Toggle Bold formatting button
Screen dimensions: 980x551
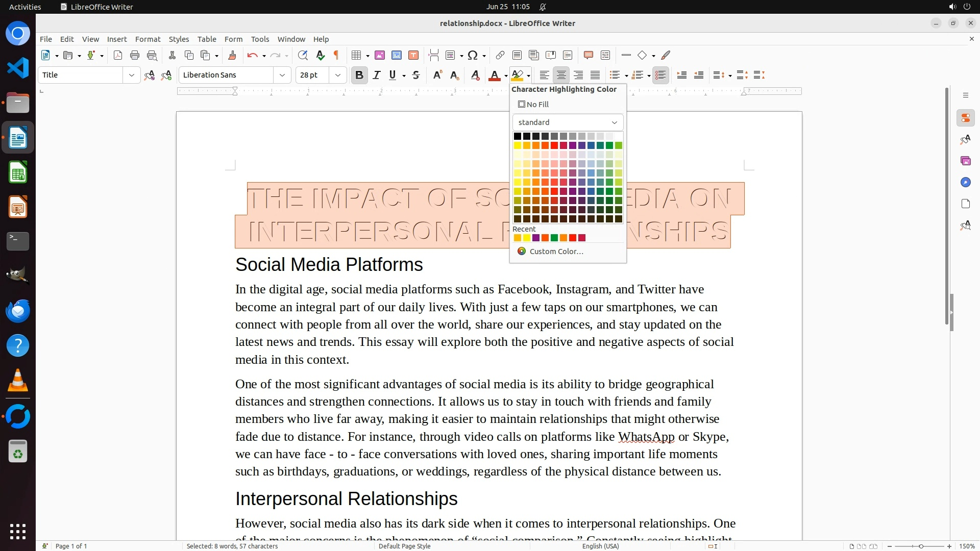359,76
